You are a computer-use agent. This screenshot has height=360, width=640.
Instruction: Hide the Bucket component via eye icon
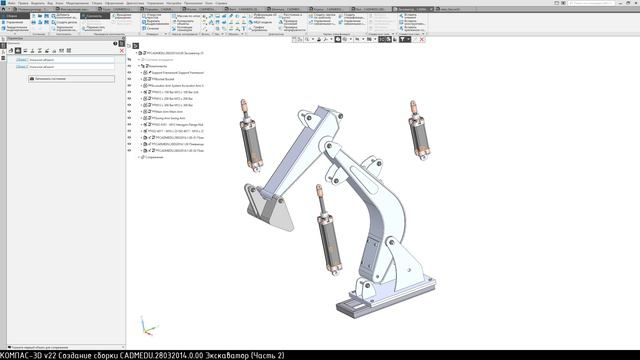pos(129,79)
